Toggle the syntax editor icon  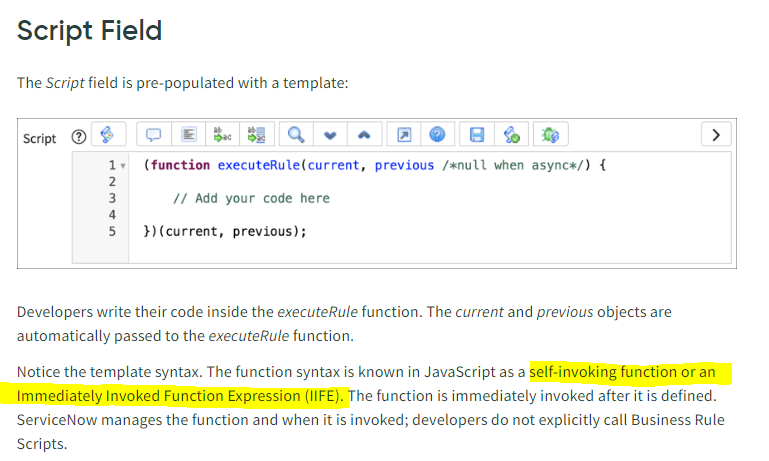pyautogui.click(x=109, y=135)
